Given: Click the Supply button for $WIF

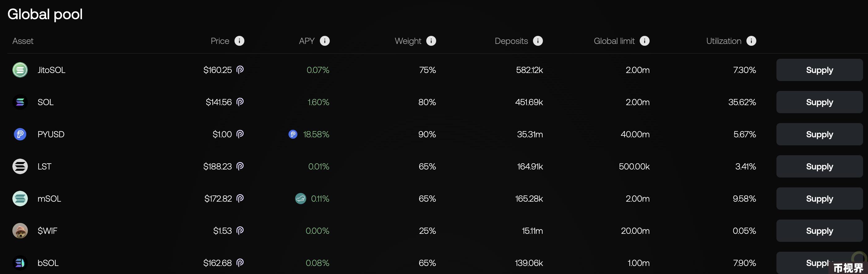Looking at the screenshot, I should click(x=819, y=230).
